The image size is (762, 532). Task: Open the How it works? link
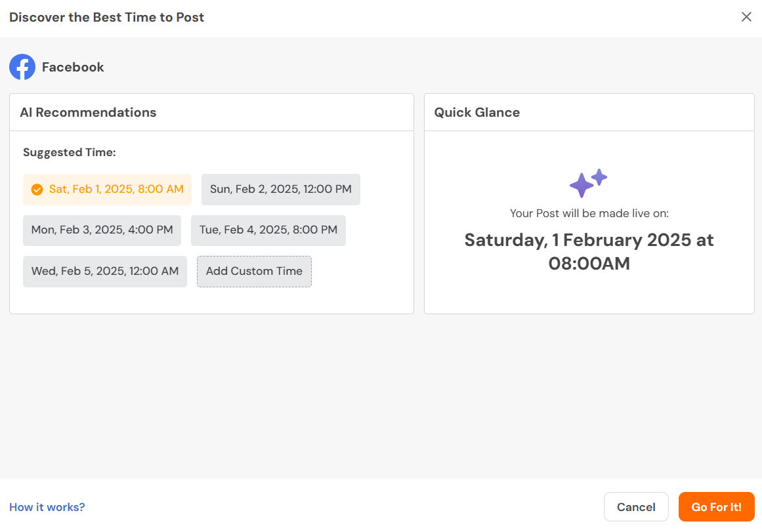click(47, 507)
